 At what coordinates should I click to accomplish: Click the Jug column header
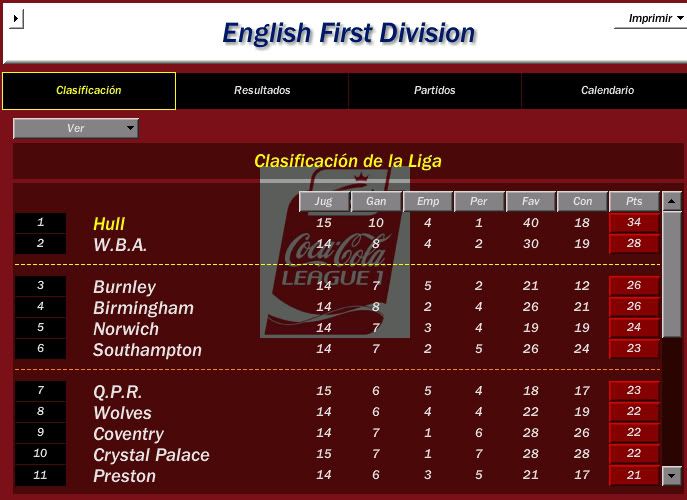coord(324,202)
